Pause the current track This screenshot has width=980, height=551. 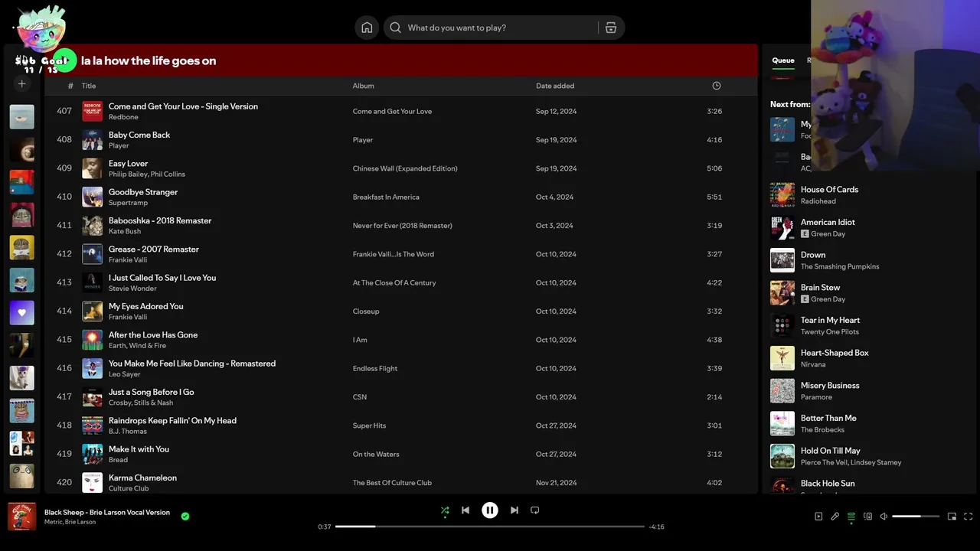[x=490, y=510]
